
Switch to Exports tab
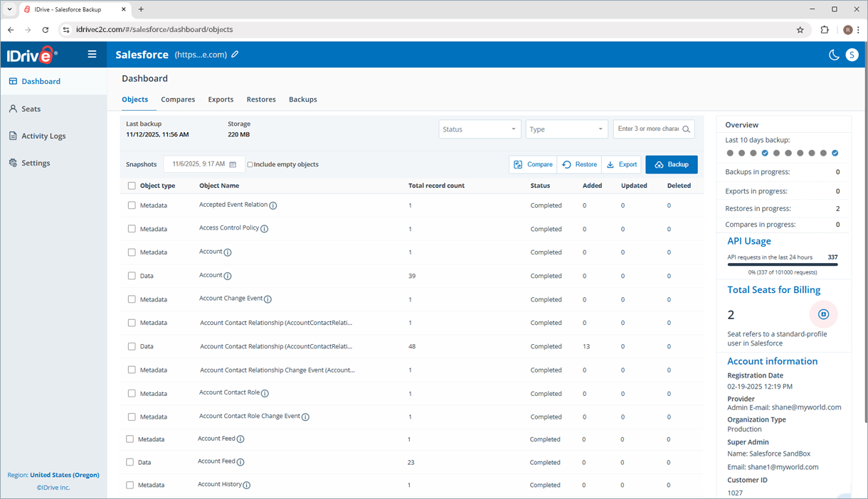point(221,100)
